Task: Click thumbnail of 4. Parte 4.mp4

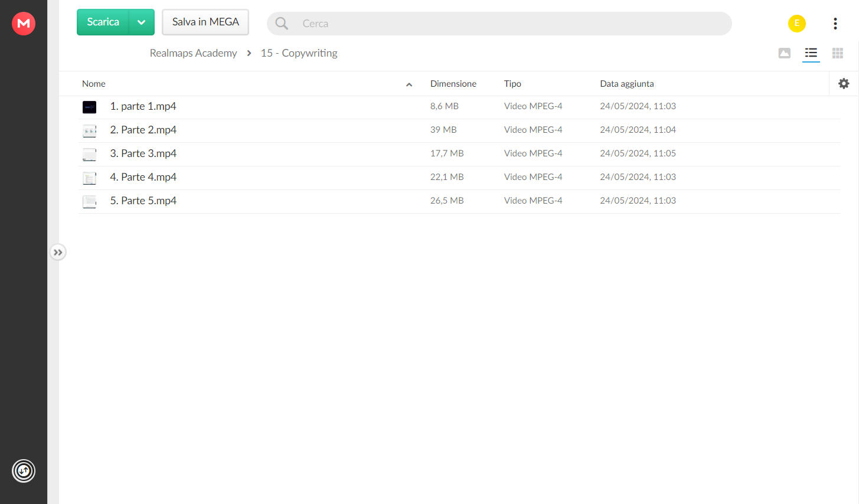Action: pos(89,178)
